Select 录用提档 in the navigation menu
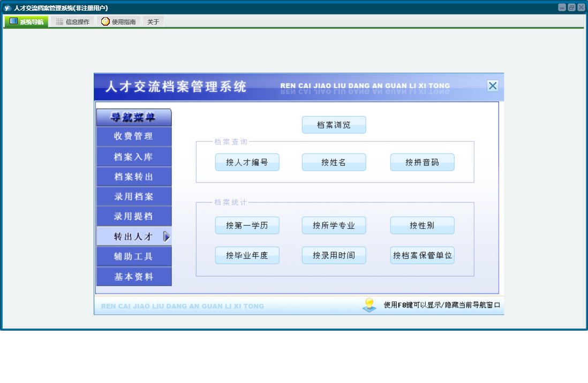The width and height of the screenshot is (588, 383). pyautogui.click(x=134, y=216)
